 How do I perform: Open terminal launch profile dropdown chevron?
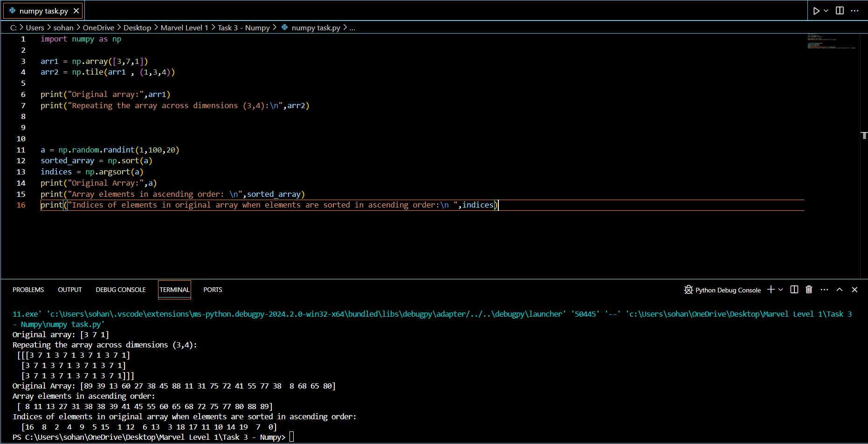[x=781, y=290]
